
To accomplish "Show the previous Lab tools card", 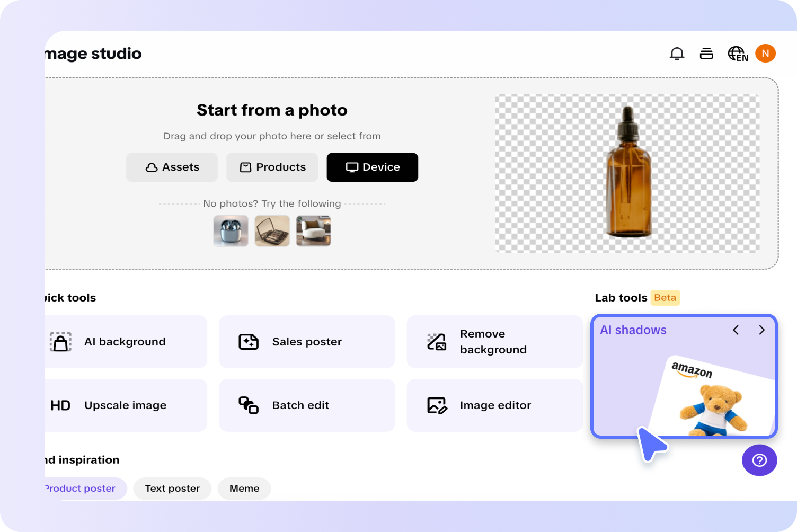I will (x=736, y=330).
